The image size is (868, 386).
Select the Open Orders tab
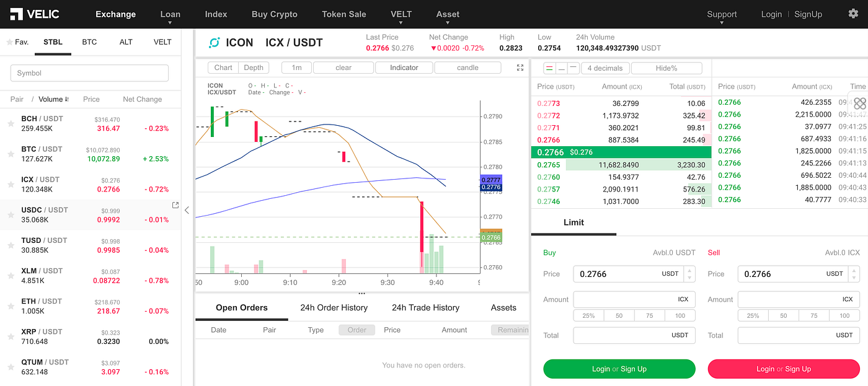(x=242, y=307)
